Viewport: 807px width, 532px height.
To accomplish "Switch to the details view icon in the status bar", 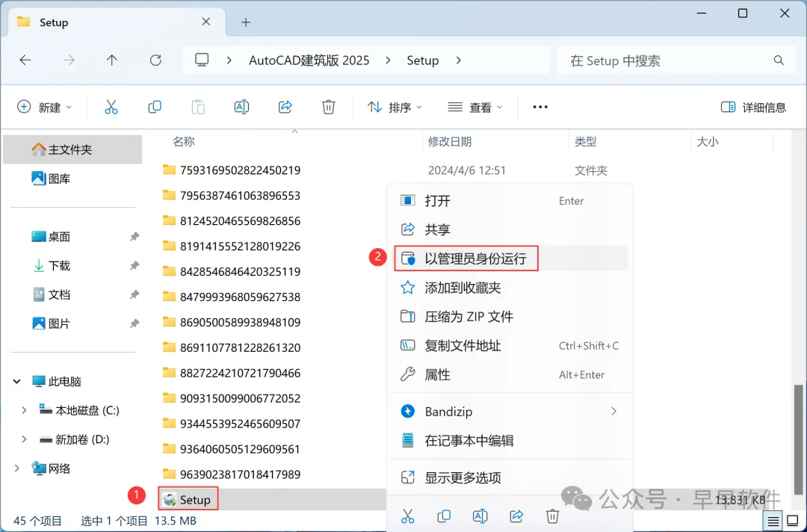I will coord(773,522).
